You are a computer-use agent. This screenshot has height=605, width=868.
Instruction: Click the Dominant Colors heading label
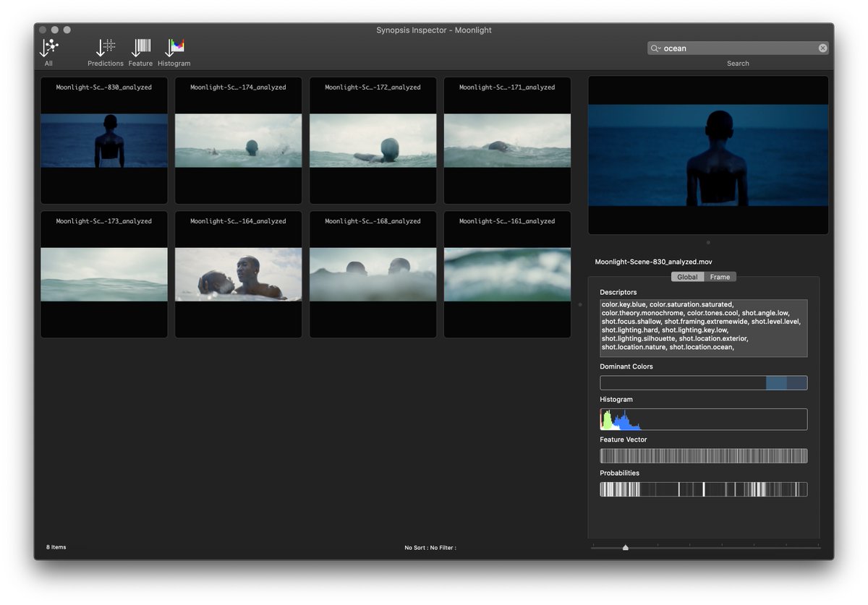point(626,366)
